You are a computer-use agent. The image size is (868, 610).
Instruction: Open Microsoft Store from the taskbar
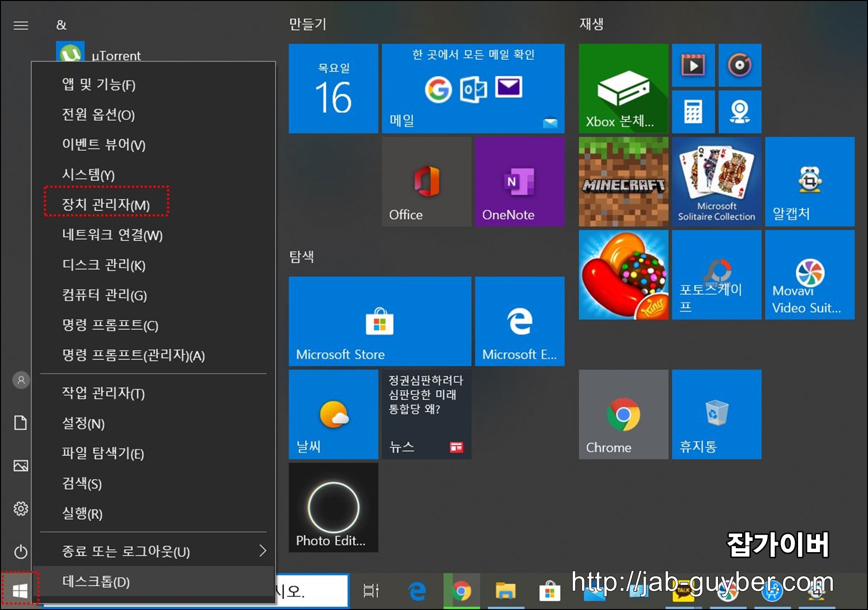point(549,590)
